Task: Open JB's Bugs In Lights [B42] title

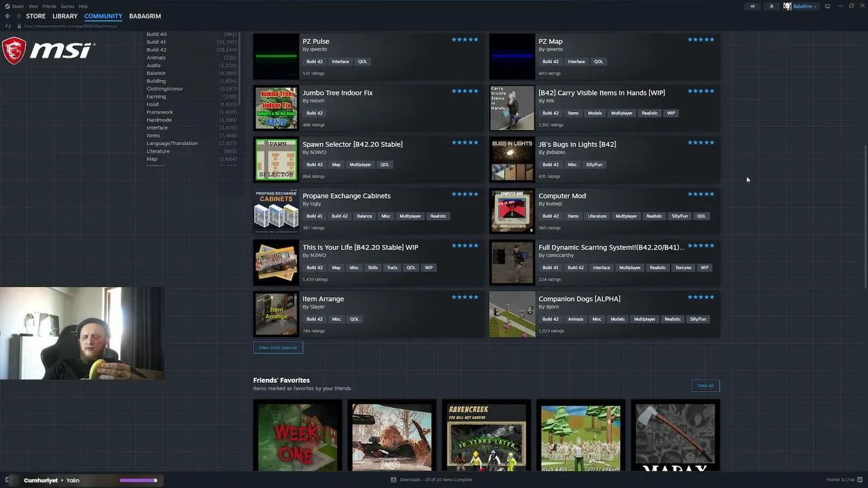Action: 577,144
